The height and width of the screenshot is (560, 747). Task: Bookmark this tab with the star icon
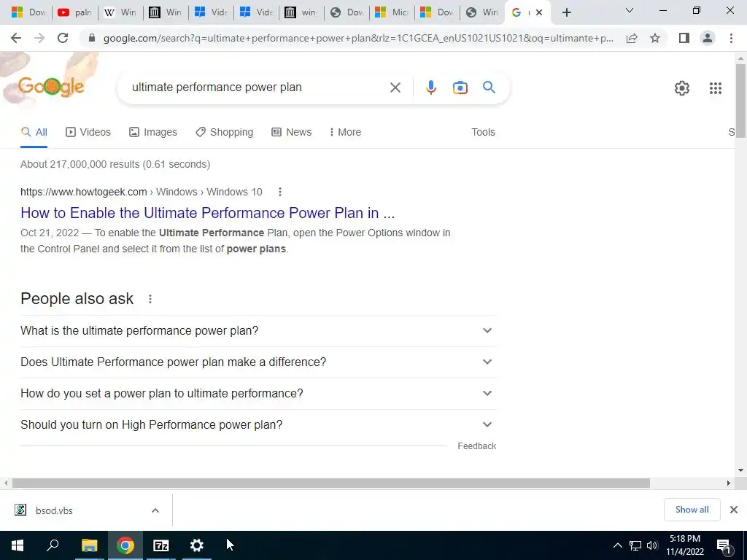(655, 38)
